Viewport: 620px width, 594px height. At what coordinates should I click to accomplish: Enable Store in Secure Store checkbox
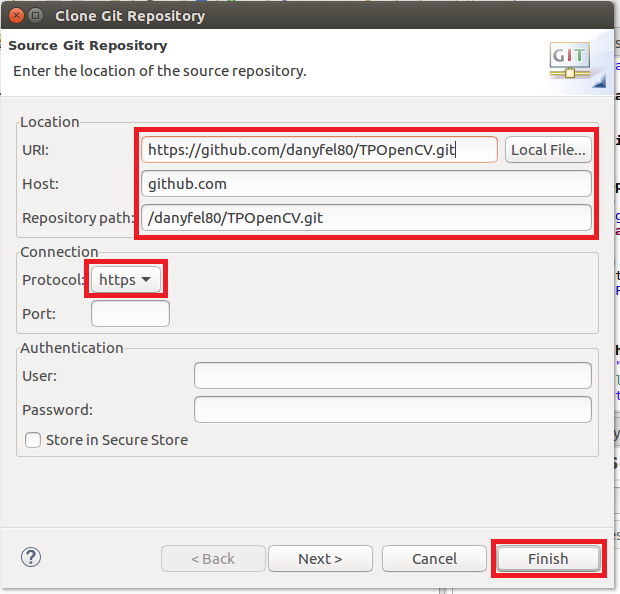[33, 440]
